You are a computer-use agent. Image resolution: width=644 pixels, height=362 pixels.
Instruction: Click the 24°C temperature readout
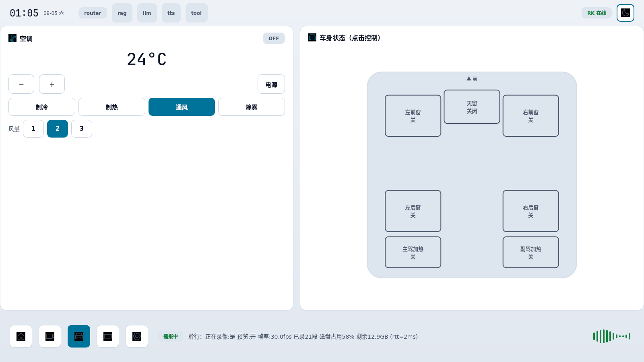147,59
